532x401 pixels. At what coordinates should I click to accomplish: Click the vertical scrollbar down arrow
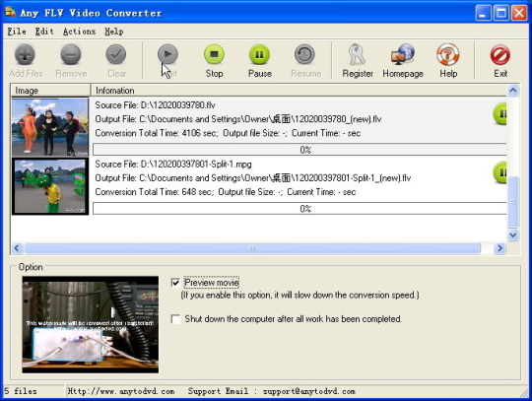513,234
